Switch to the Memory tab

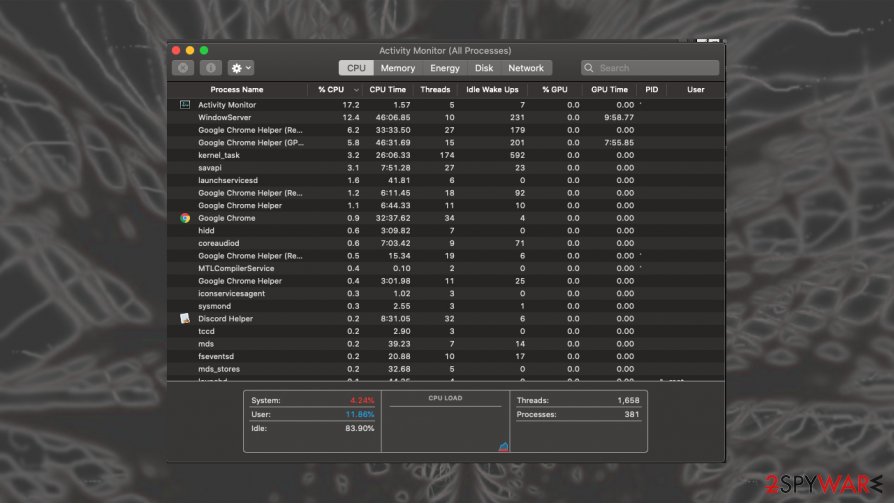[397, 68]
